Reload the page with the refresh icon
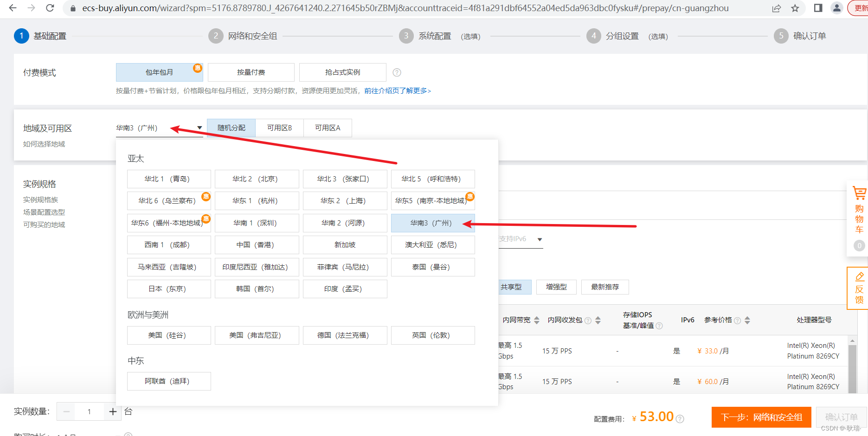 pyautogui.click(x=50, y=8)
